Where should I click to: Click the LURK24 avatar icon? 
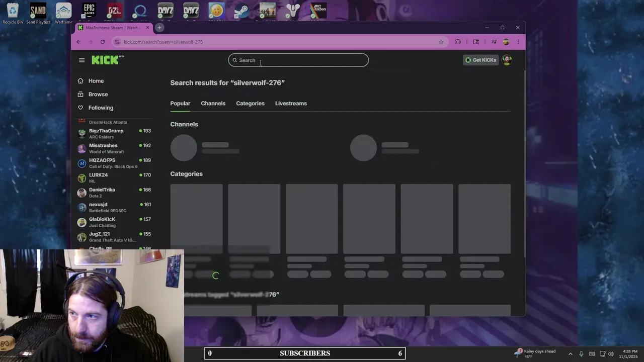tap(82, 178)
